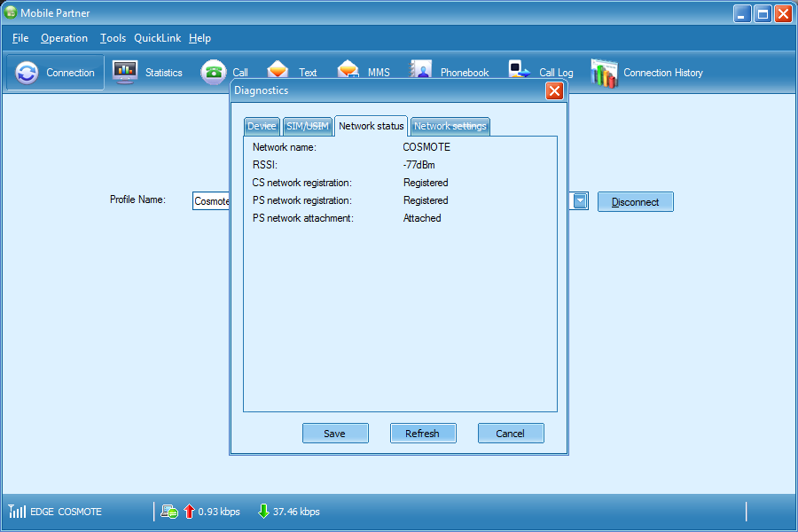Screen dimensions: 798x532
Task: Select the Network status tab
Action: click(371, 126)
